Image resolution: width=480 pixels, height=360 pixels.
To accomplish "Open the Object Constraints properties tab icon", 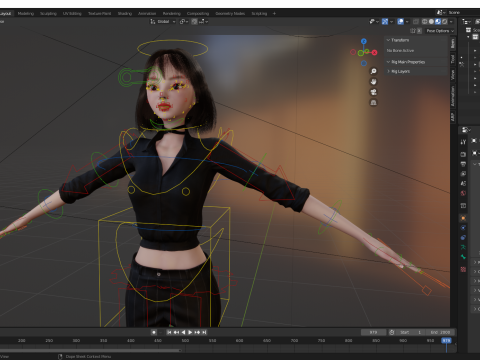I will pos(463,237).
